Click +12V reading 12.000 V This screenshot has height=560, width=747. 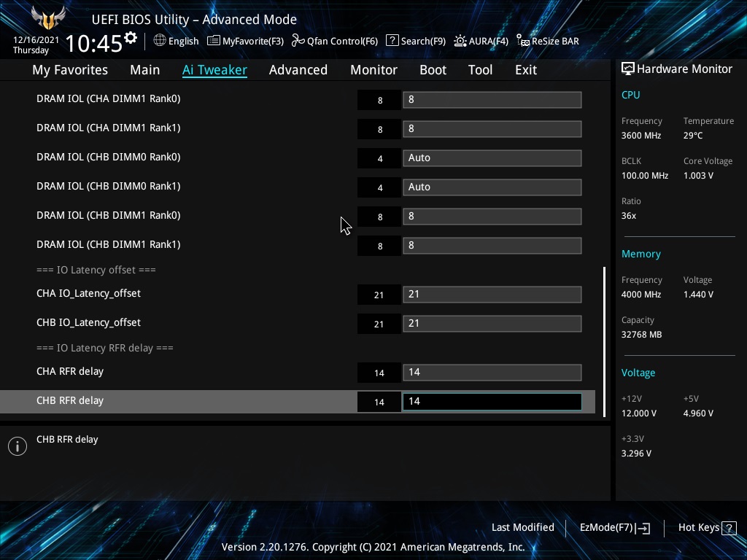coord(639,413)
